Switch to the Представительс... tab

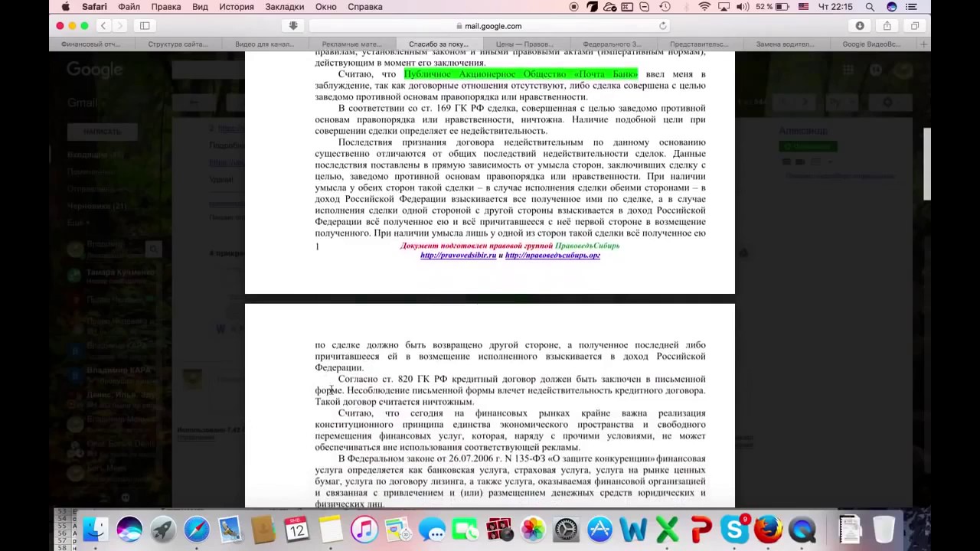[698, 44]
